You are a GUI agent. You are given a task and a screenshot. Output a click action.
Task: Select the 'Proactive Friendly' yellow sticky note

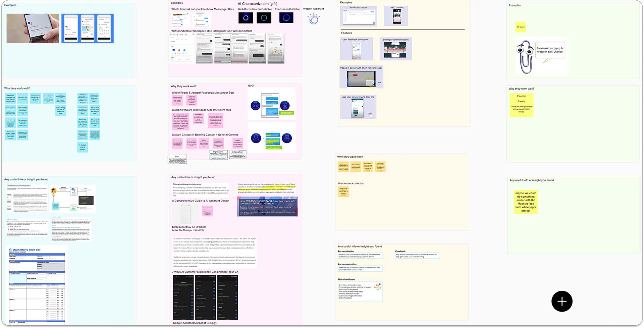(521, 105)
